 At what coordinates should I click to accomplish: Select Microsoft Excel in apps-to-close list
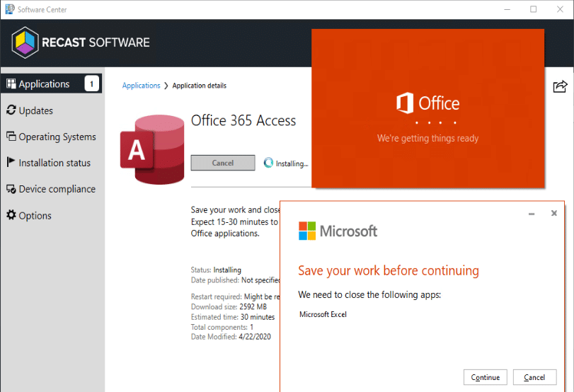(x=323, y=314)
